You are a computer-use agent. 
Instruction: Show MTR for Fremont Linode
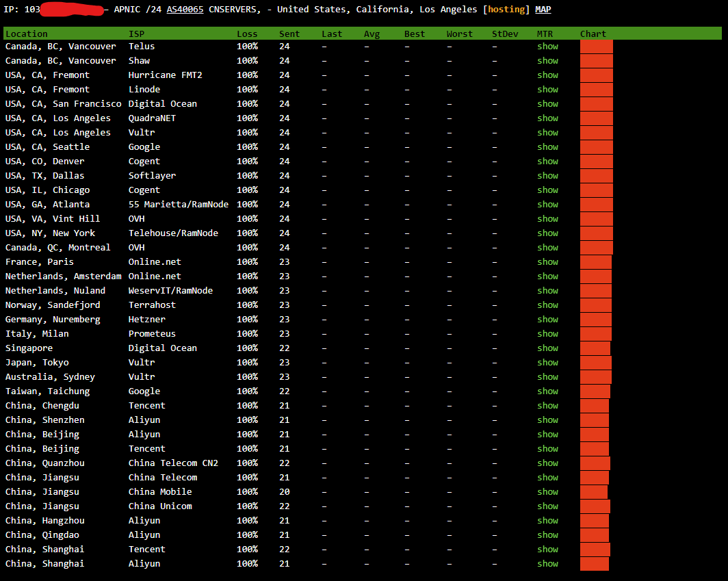click(548, 90)
